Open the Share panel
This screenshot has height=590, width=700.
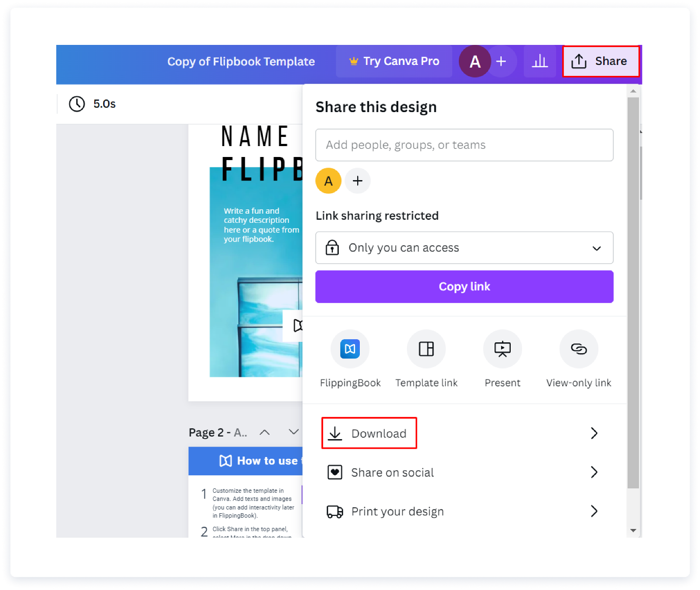point(601,61)
